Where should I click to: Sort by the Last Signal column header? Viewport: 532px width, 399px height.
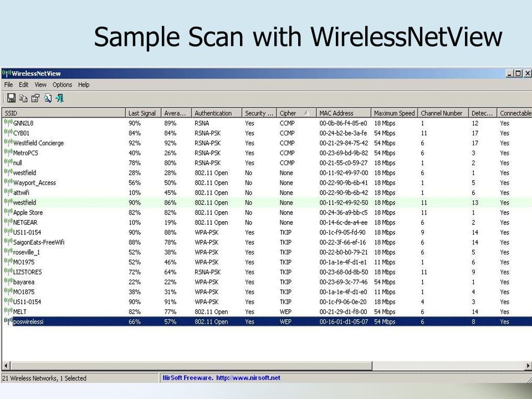[x=143, y=113]
